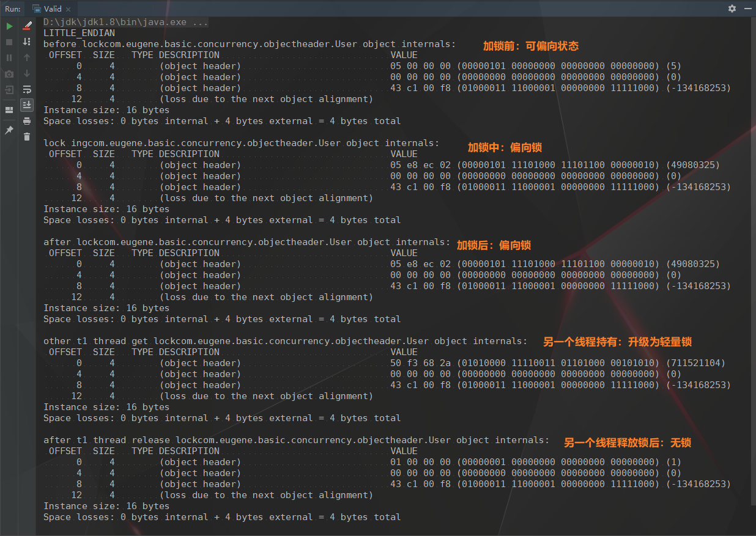756x536 pixels.
Task: Pin the run tab with pushpin icon
Action: 9,130
